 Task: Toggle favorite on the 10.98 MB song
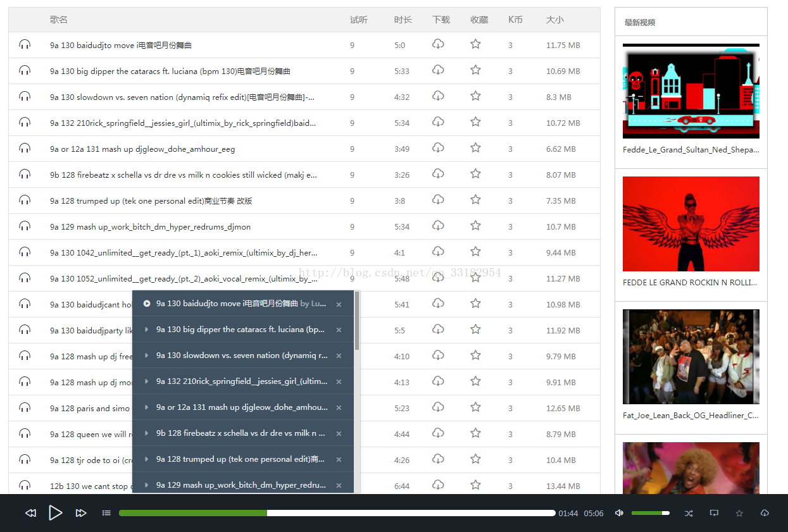(475, 304)
